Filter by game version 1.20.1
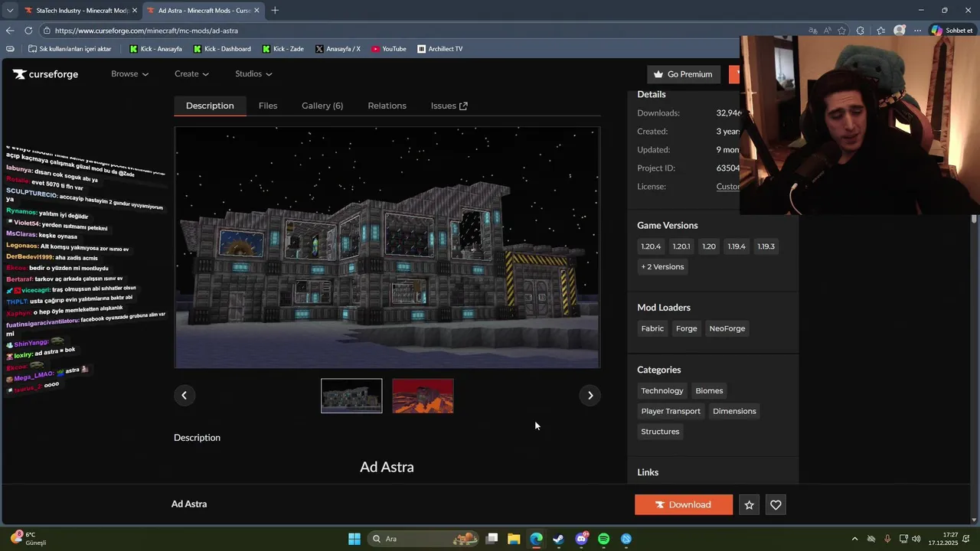This screenshot has width=980, height=551. click(681, 246)
